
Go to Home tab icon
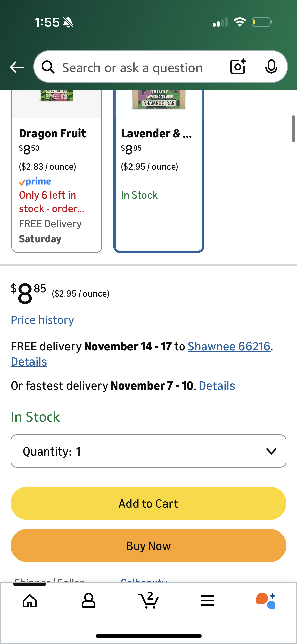tap(30, 601)
